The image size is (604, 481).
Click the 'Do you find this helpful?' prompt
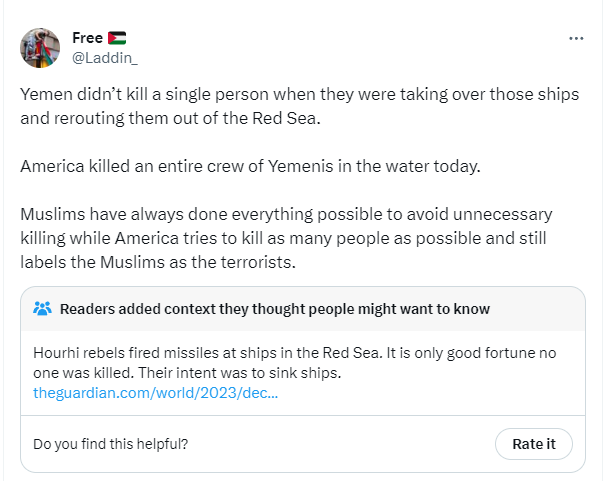click(x=111, y=444)
